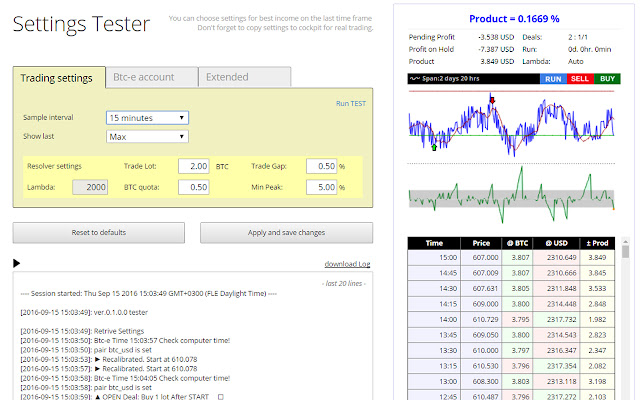Screen dimensions: 640x400
Task: Click the Trade Lot input field
Action: tap(194, 166)
